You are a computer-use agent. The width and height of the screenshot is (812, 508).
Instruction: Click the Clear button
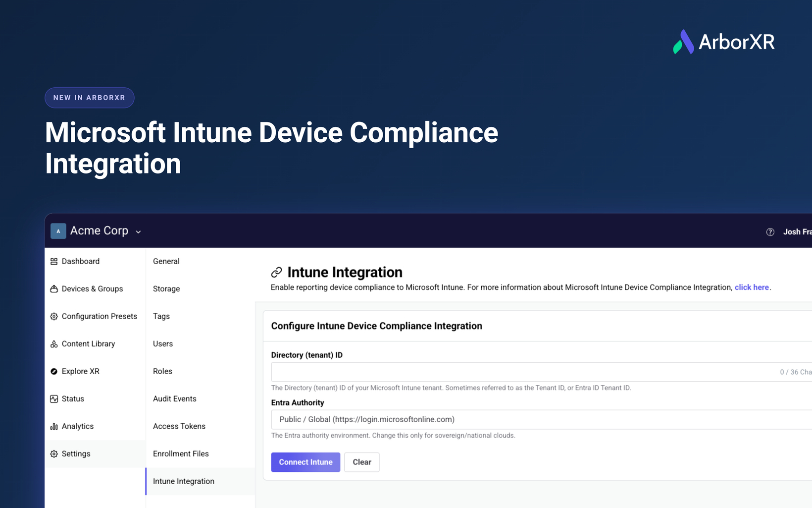click(362, 462)
